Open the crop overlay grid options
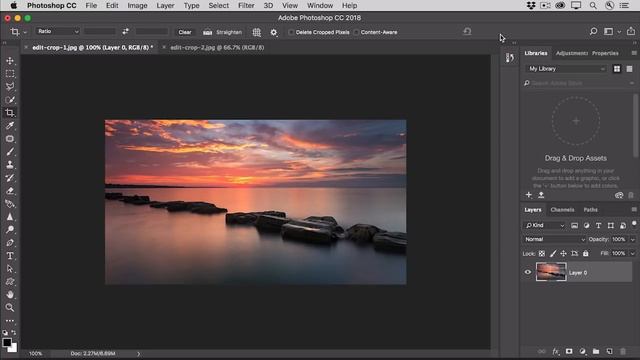 click(256, 32)
